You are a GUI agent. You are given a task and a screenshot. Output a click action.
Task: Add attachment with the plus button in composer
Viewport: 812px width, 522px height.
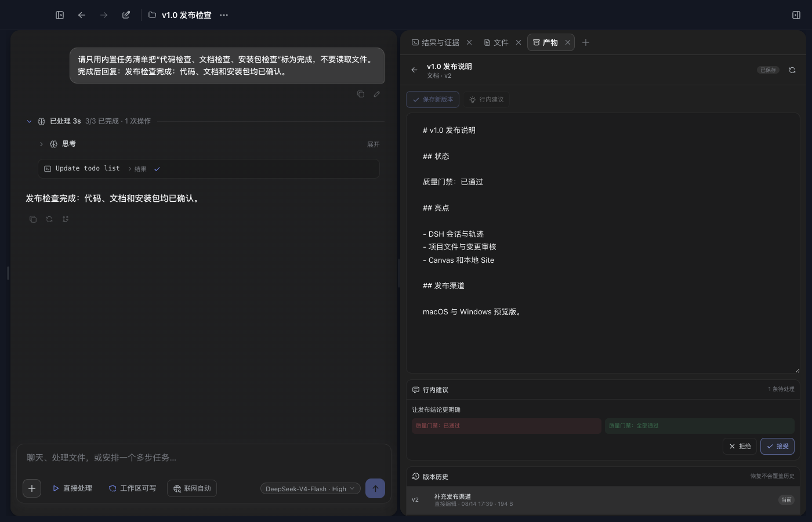coord(32,488)
